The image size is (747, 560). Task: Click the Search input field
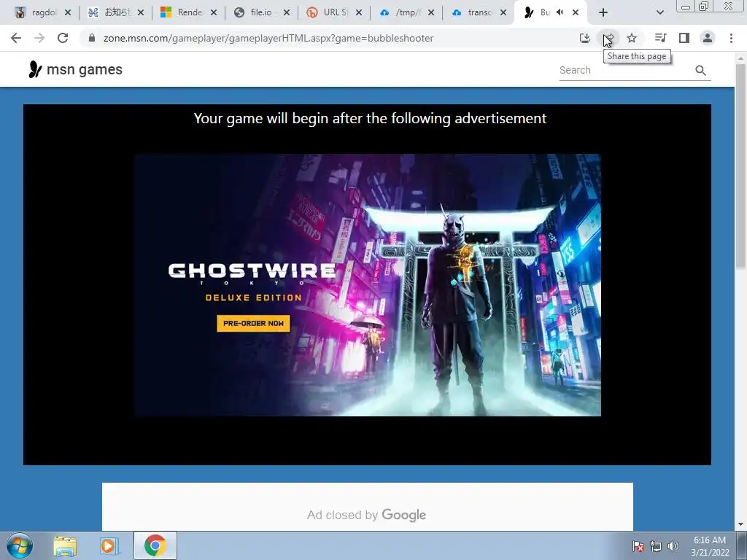tap(625, 70)
